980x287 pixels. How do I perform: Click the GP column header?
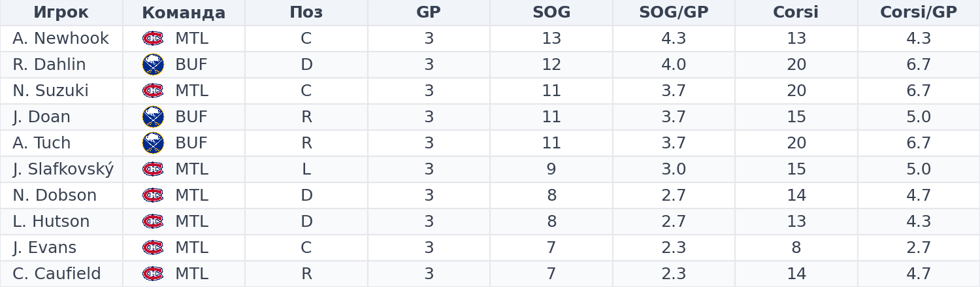click(x=429, y=12)
